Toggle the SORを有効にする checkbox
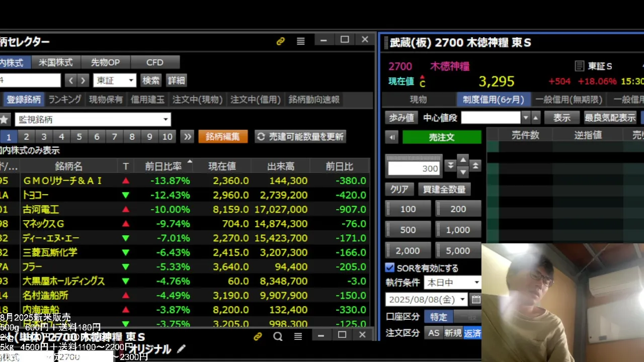 [x=390, y=268]
